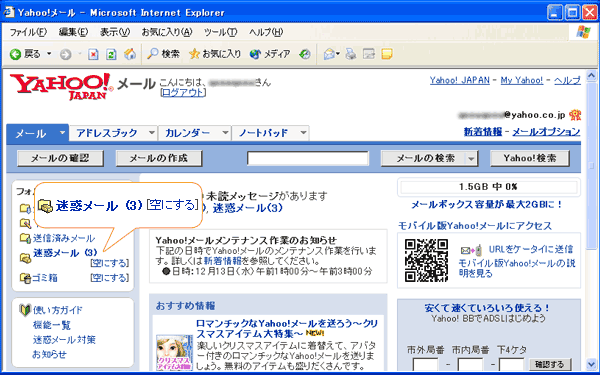
Task: Open the お気に入り favorites star toolbar button
Action: tap(214, 54)
